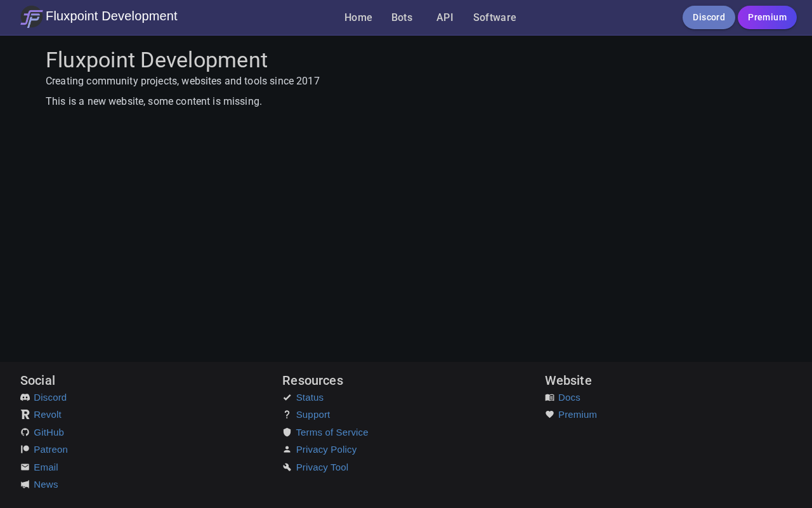Image resolution: width=812 pixels, height=508 pixels.
Task: Open the Patreon link
Action: (51, 450)
